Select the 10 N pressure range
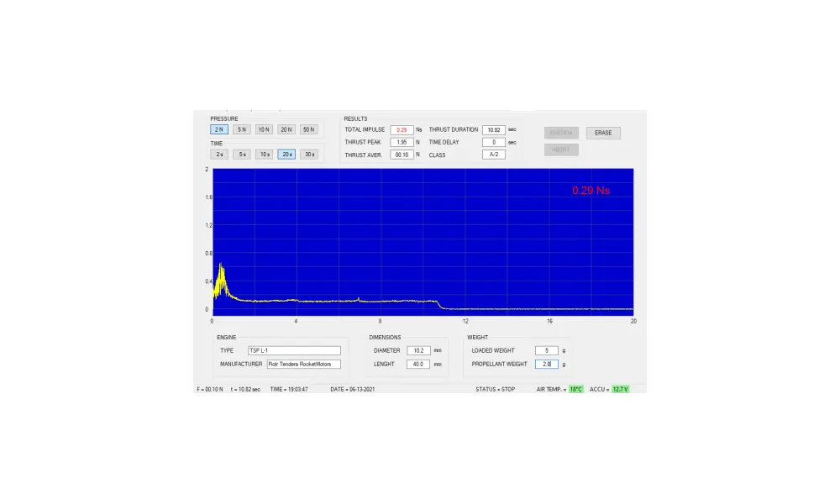This screenshot has width=840, height=504. coord(264,129)
